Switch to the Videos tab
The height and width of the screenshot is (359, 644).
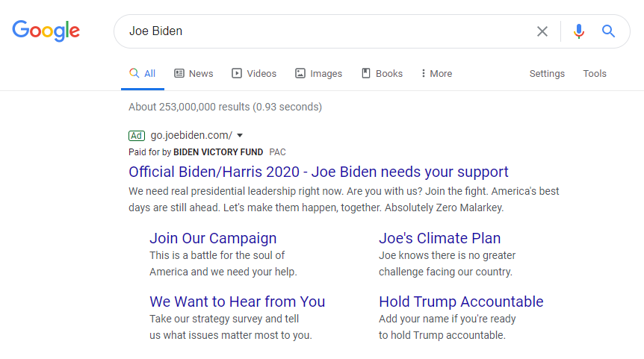tap(254, 73)
